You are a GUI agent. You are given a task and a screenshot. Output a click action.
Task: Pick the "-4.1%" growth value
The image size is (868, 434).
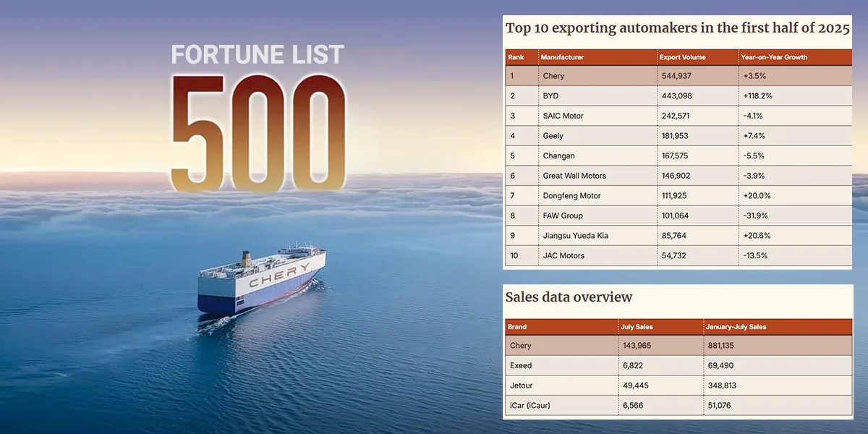752,116
